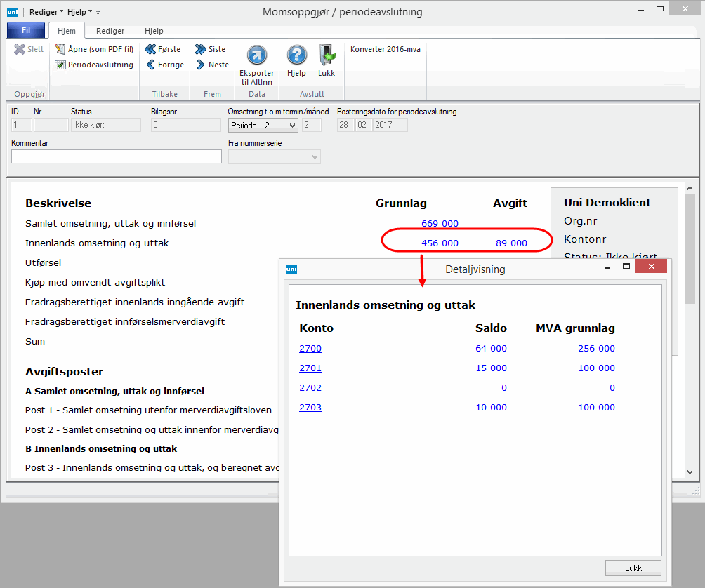Go to Neste record
705x588 pixels.
click(201, 65)
